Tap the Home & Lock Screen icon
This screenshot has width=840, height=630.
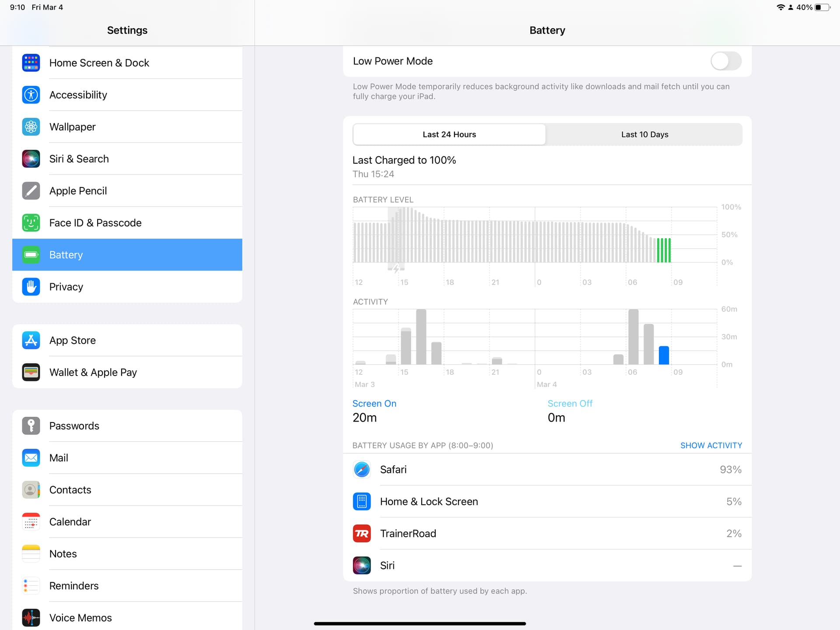[x=362, y=501]
